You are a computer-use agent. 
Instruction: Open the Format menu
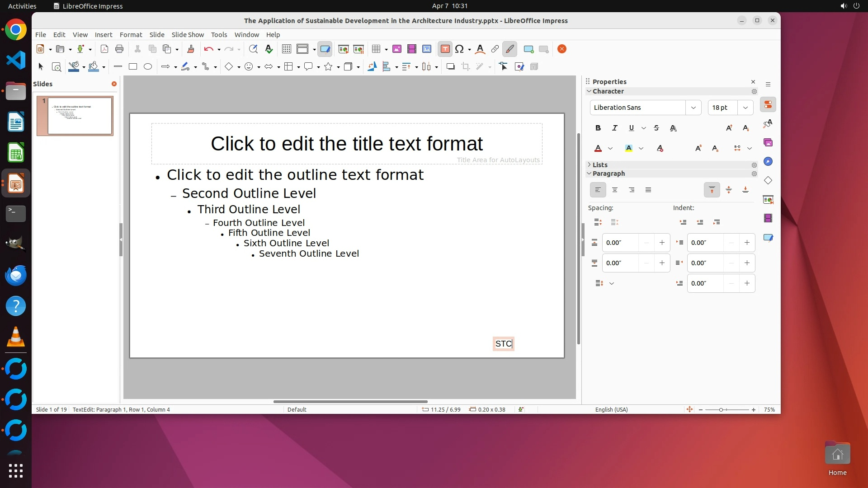131,35
